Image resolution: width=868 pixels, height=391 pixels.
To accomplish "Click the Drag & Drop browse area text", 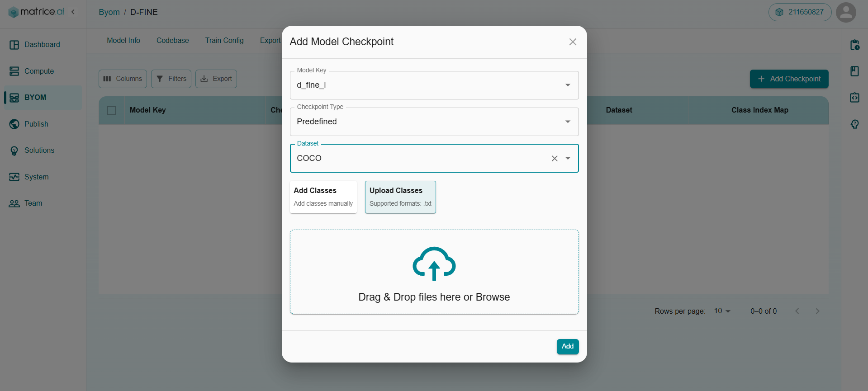I will point(434,297).
